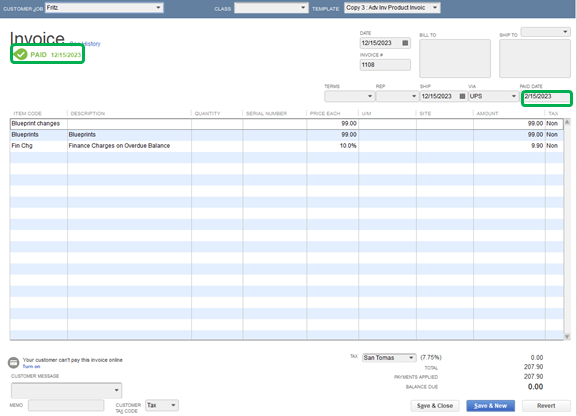Click the table scrollbar up arrow
577x416 pixels.
567,122
